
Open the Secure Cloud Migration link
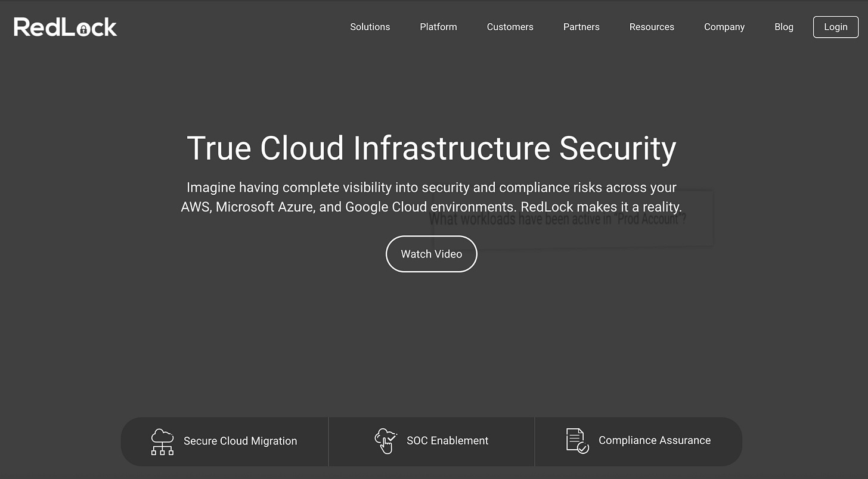pyautogui.click(x=225, y=441)
